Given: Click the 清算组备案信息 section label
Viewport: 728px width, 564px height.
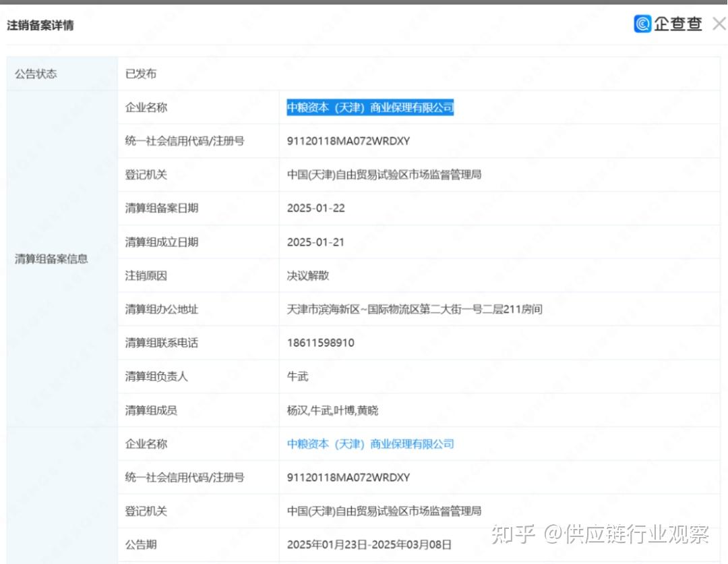Looking at the screenshot, I should pyautogui.click(x=51, y=259).
